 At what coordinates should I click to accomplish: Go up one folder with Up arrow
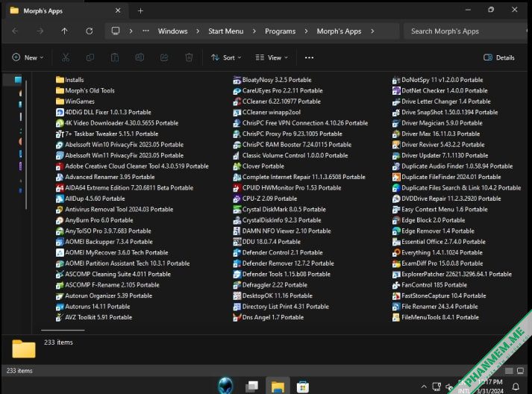[x=64, y=31]
